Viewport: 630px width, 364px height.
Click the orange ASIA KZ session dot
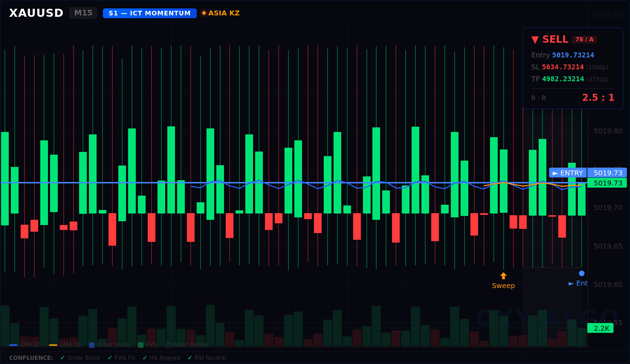click(204, 13)
